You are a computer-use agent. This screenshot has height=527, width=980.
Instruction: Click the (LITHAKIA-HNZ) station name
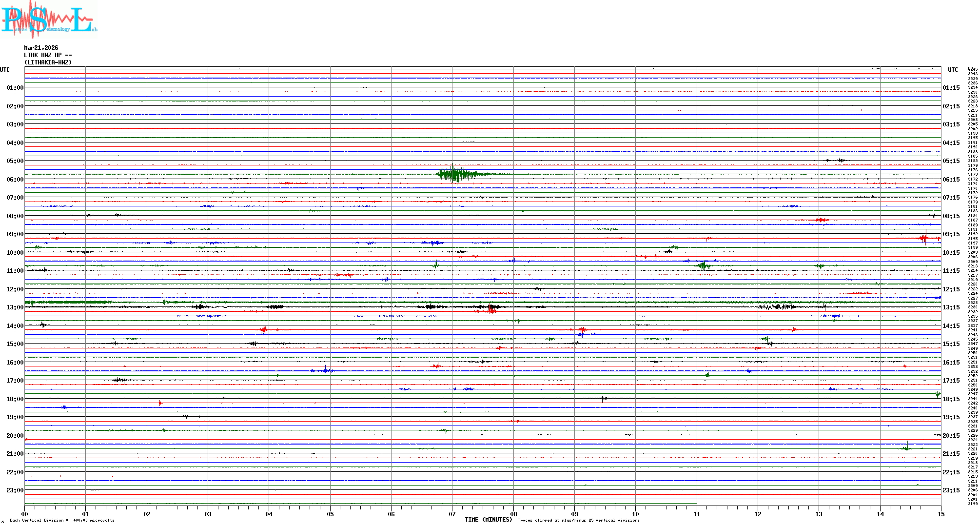click(48, 62)
